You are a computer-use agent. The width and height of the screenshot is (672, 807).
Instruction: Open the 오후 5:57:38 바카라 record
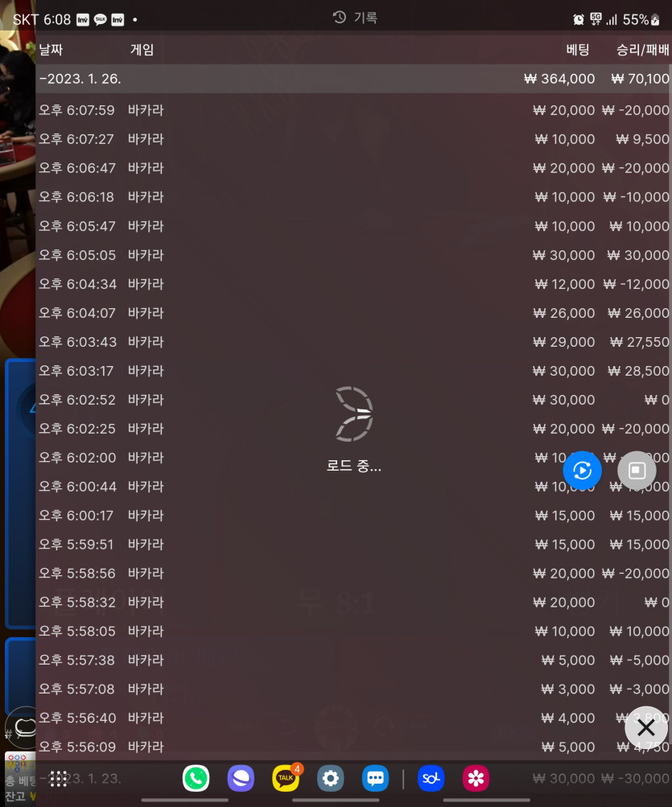pos(353,660)
